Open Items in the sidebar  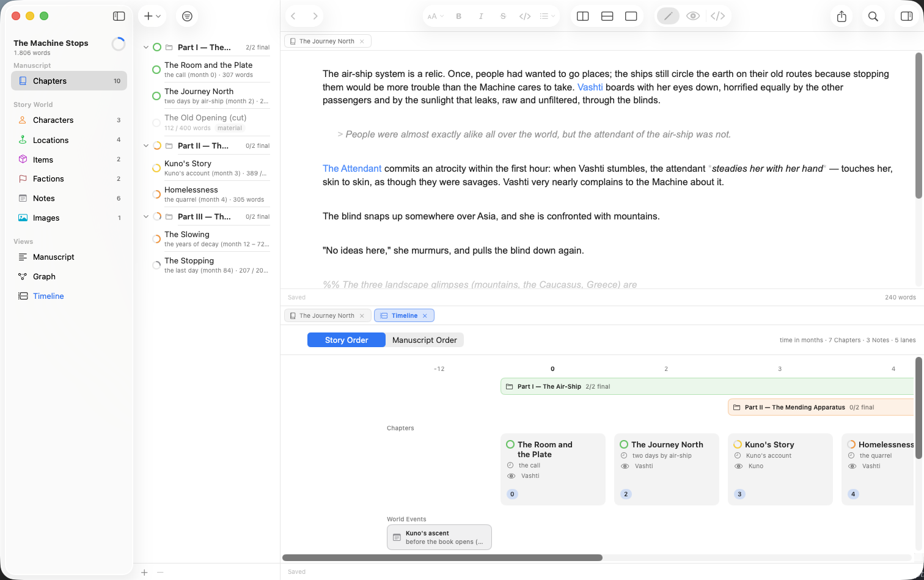click(x=69, y=160)
